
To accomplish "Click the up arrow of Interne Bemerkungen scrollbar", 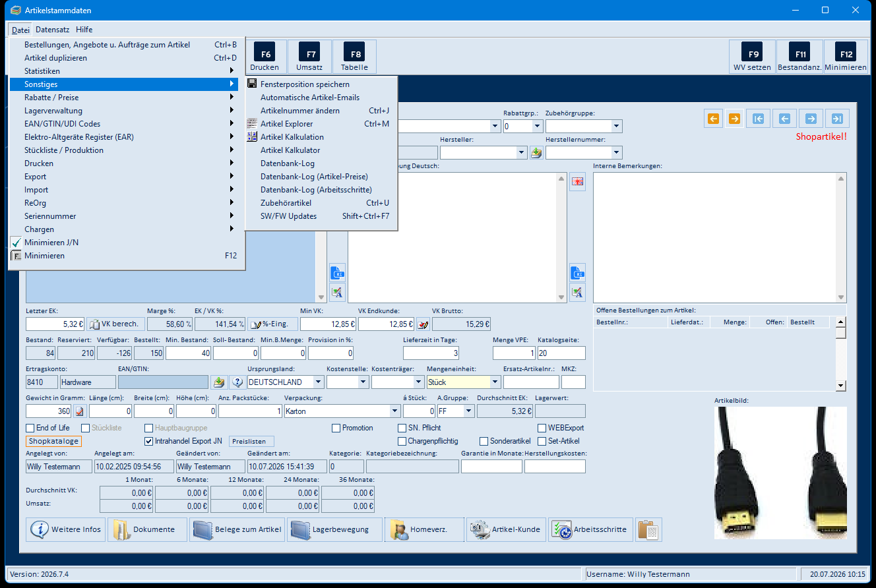I will (x=840, y=179).
